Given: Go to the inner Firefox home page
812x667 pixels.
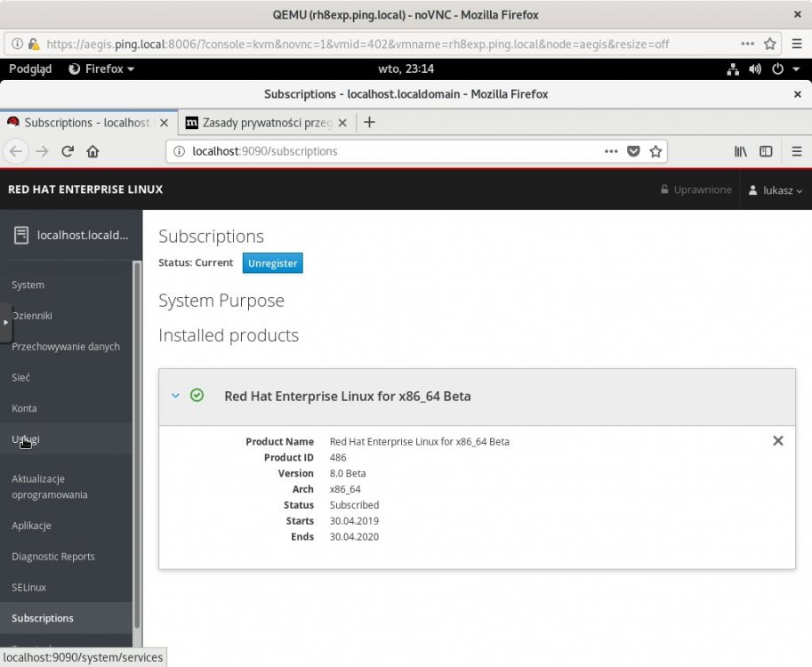Looking at the screenshot, I should [x=92, y=152].
